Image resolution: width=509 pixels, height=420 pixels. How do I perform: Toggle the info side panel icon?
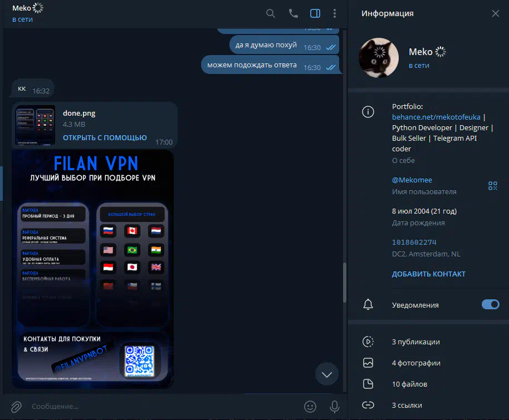315,13
